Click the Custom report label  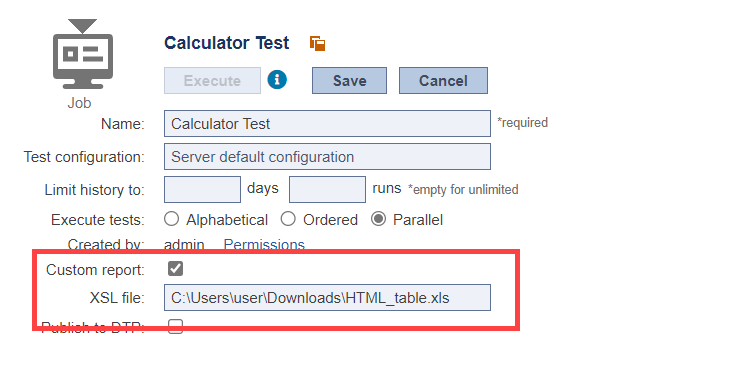[95, 270]
